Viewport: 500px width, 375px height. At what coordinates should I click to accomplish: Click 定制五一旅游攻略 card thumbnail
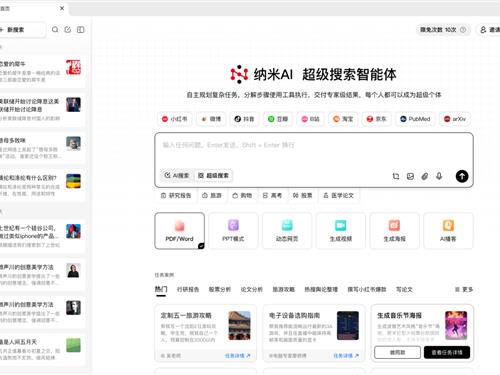[x=239, y=325]
